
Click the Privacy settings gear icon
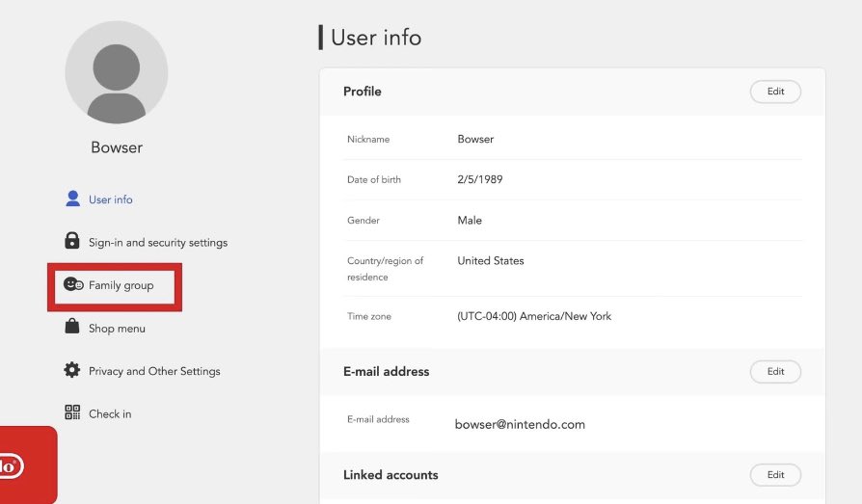[x=72, y=370]
